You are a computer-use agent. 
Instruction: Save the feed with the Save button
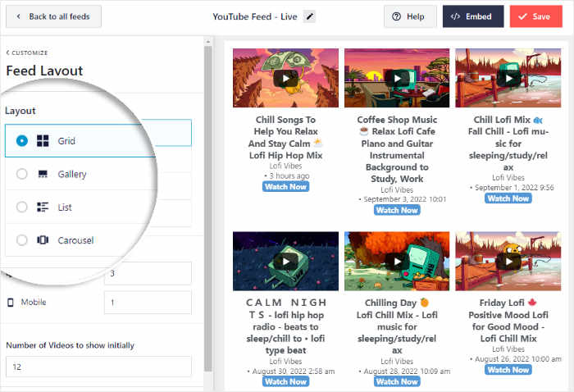pyautogui.click(x=536, y=16)
